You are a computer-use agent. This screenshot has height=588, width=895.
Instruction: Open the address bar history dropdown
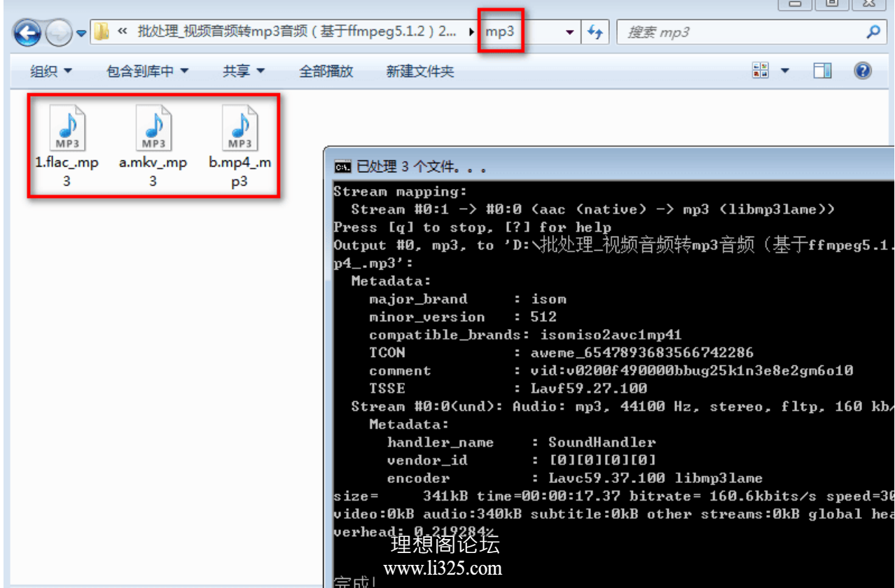click(570, 32)
